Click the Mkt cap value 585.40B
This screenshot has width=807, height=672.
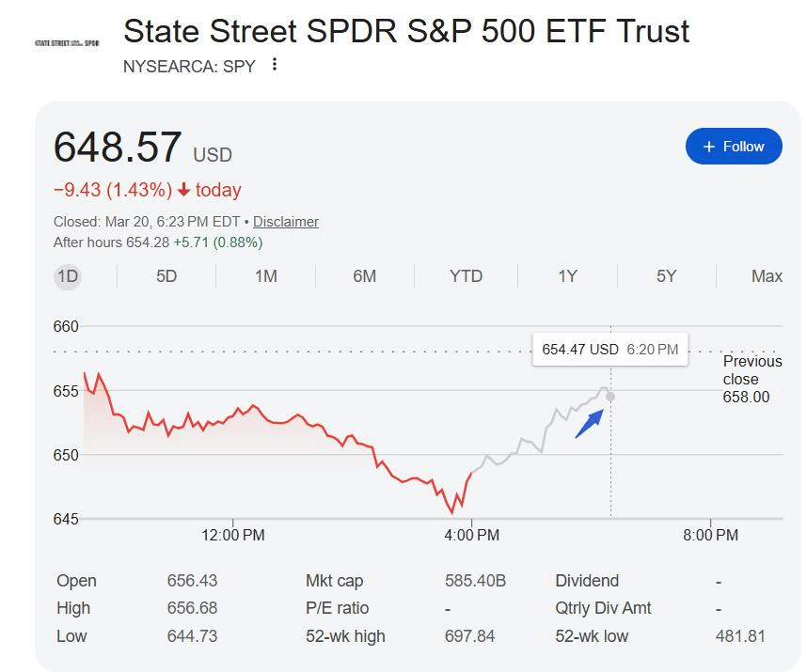pyautogui.click(x=475, y=581)
